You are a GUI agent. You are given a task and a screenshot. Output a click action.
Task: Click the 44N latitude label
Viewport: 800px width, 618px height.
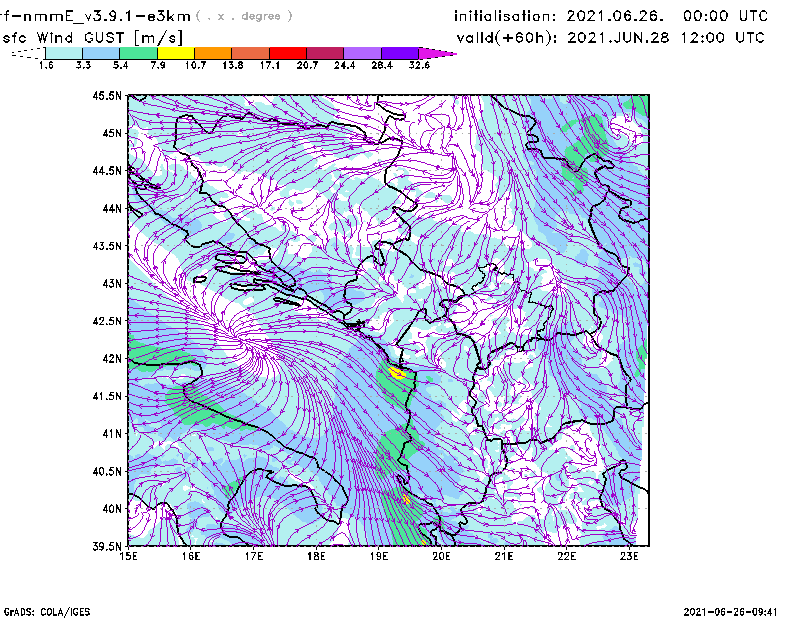click(x=112, y=208)
